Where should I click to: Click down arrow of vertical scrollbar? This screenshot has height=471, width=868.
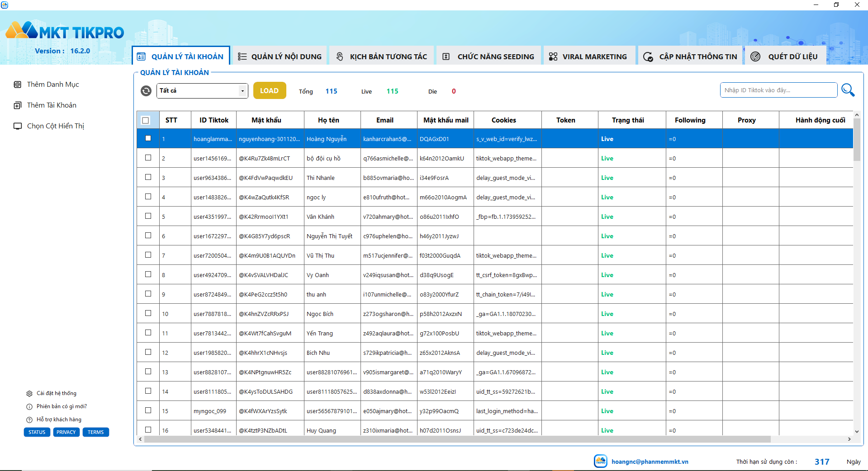pyautogui.click(x=857, y=432)
